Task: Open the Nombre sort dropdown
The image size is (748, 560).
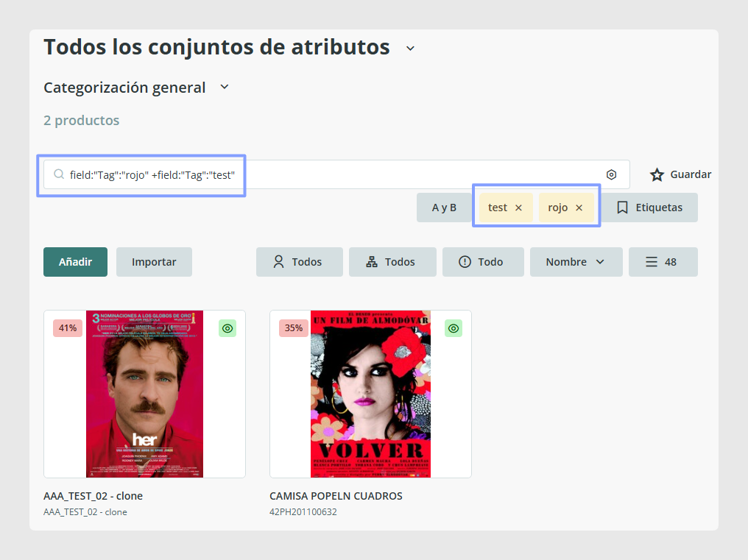Action: (x=576, y=262)
